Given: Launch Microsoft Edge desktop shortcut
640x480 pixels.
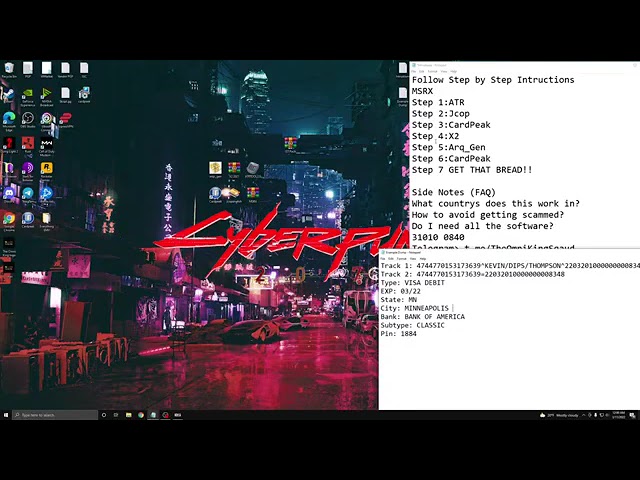Looking at the screenshot, I should [9, 121].
